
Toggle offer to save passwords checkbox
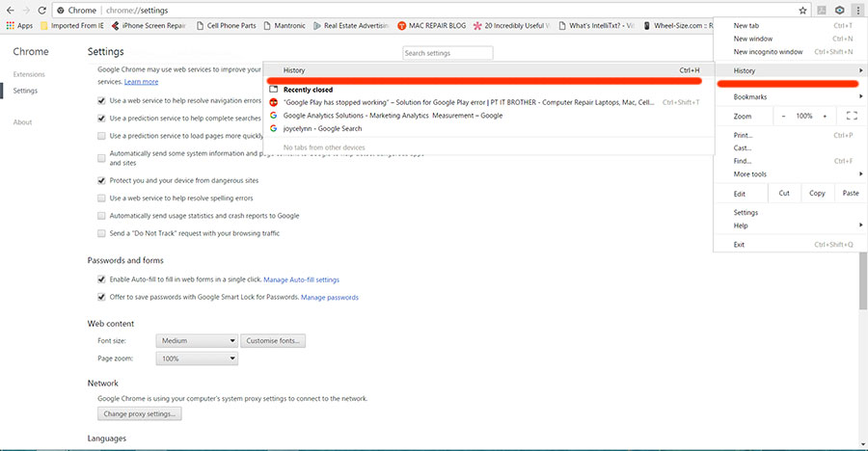click(101, 297)
